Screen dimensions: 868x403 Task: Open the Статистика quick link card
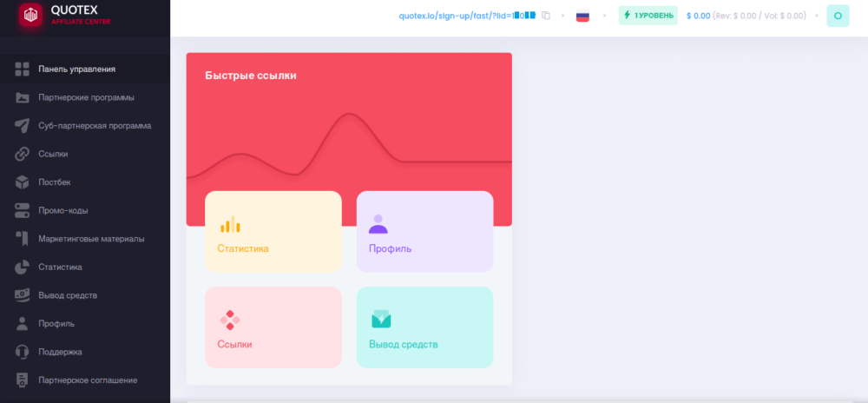coord(273,231)
